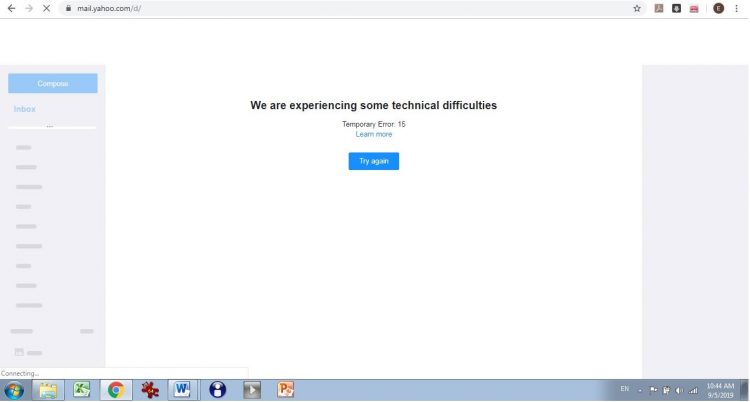Open PowerPoint from the taskbar

pyautogui.click(x=286, y=390)
